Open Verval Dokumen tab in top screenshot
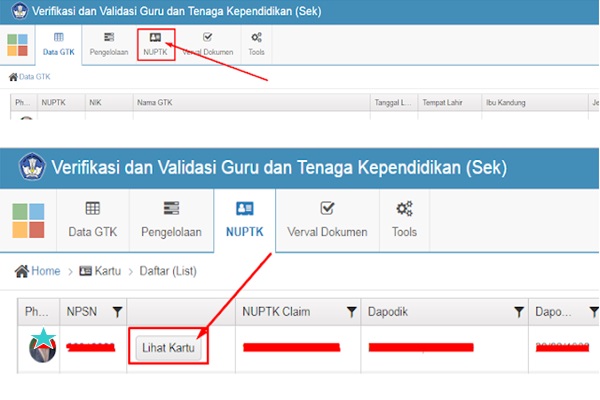The image size is (600, 400). tap(208, 45)
